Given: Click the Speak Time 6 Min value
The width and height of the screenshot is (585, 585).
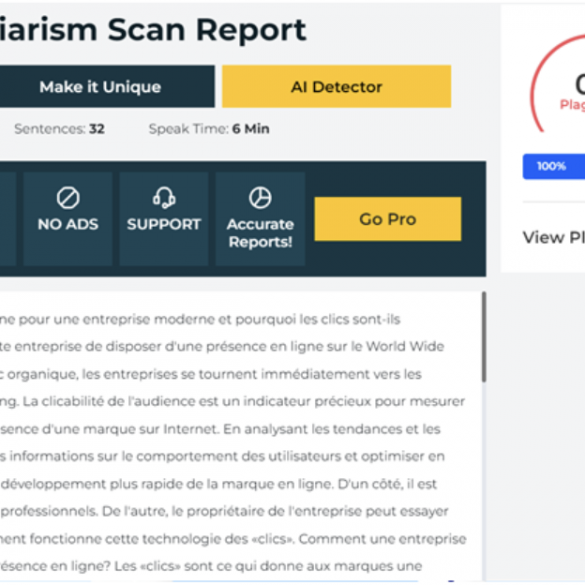Looking at the screenshot, I should (251, 129).
